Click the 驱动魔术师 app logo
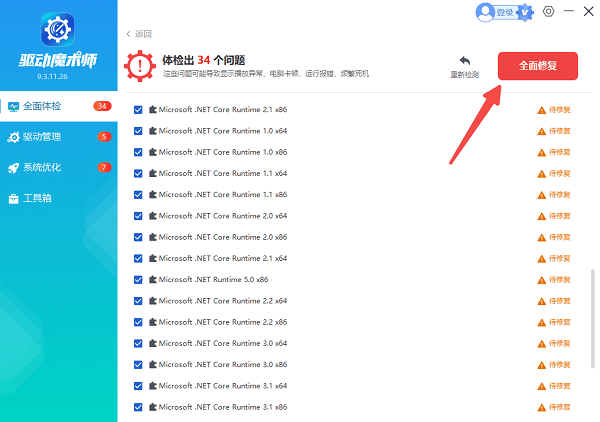The image size is (600, 422). 57,31
